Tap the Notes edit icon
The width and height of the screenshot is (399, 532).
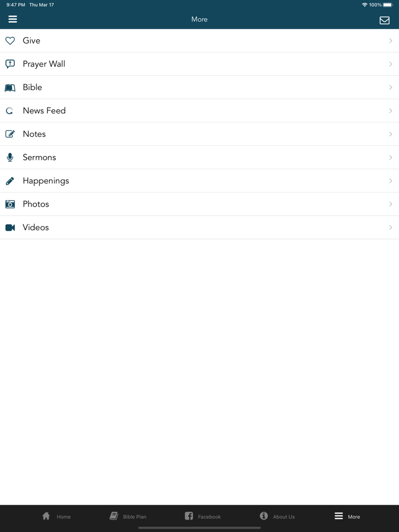[x=10, y=134]
